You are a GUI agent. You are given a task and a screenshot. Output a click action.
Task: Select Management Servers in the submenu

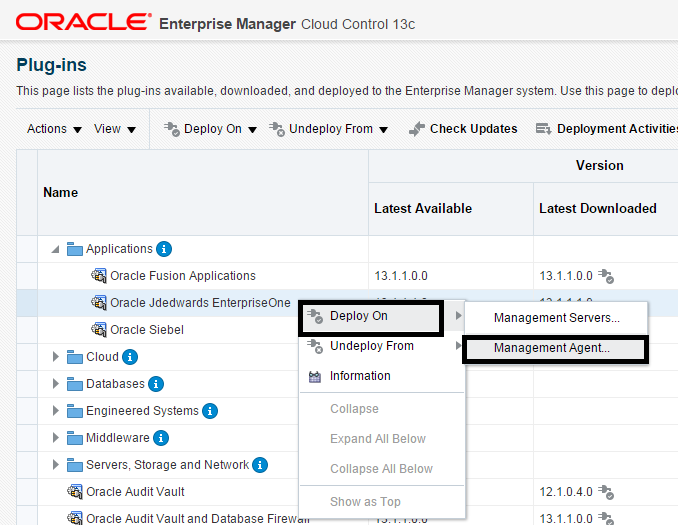tap(556, 318)
